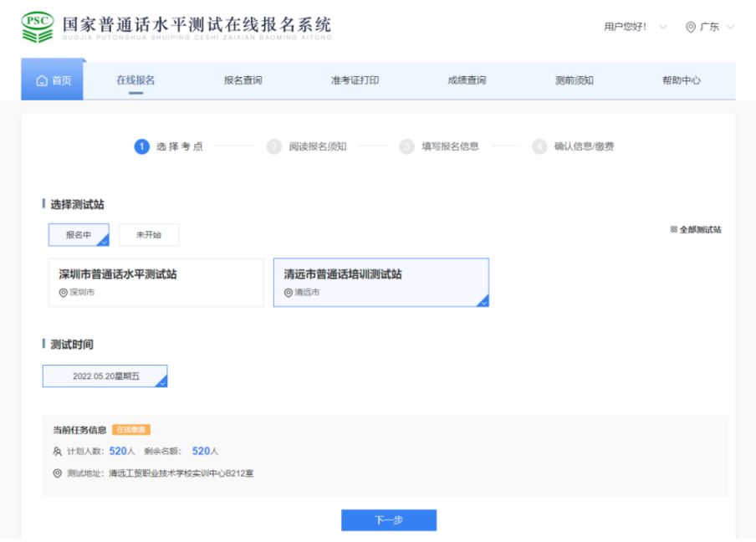Click the 下一步 button
Image resolution: width=756 pixels, height=542 pixels.
tap(389, 520)
